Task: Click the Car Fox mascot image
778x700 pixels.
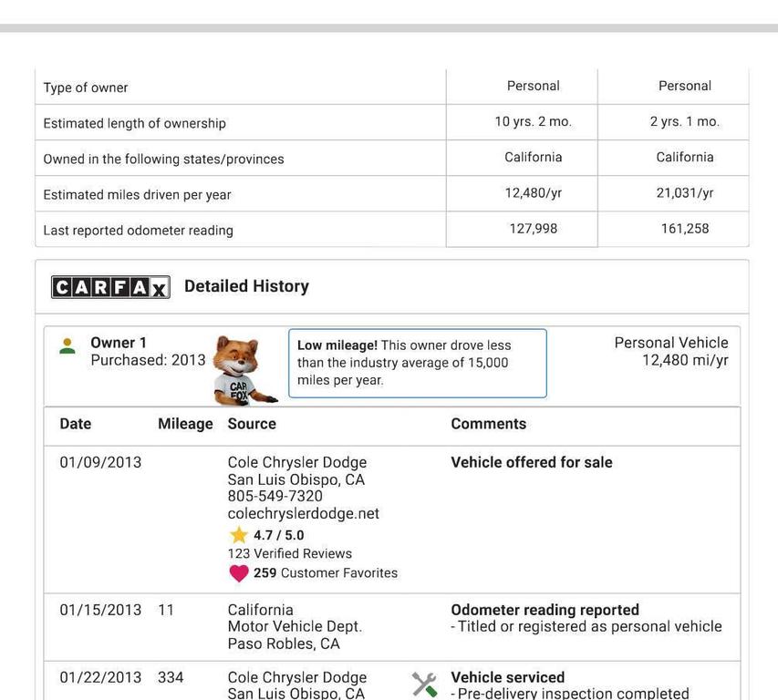Action: [242, 369]
